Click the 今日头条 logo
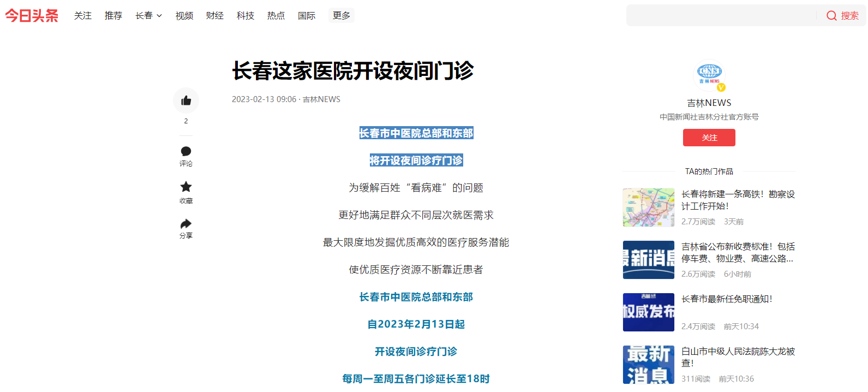 tap(32, 16)
